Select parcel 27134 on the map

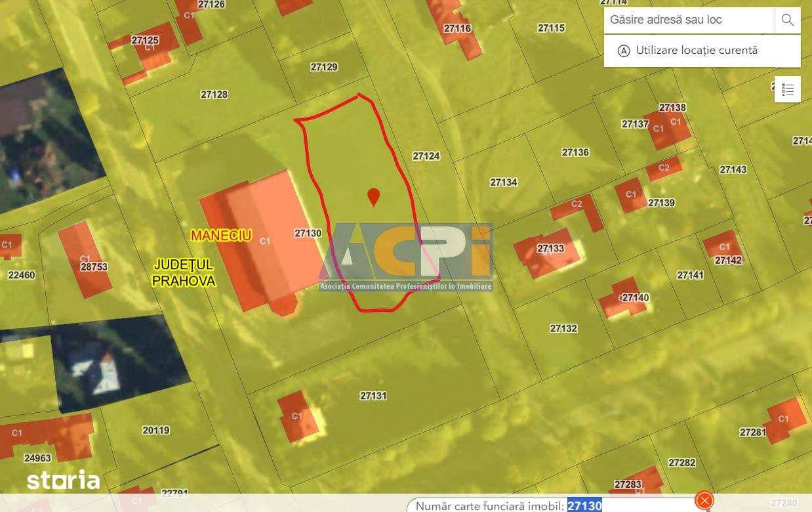504,182
